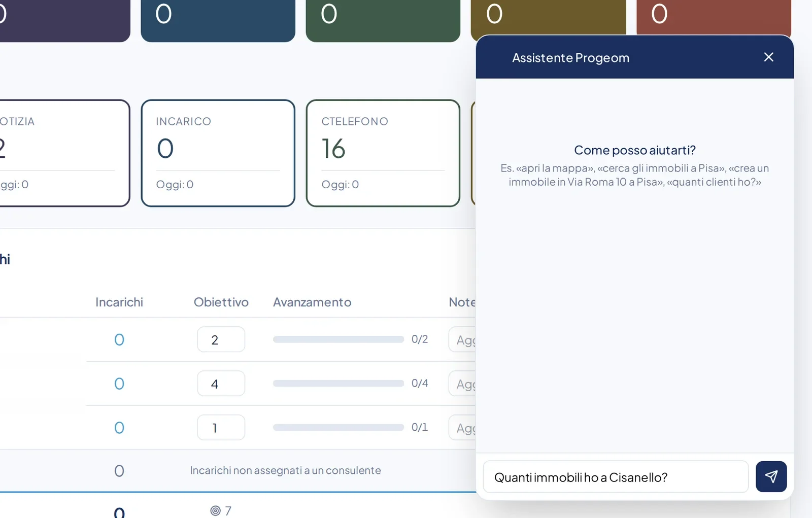The image size is (812, 518).
Task: Click the progress bar showing 0/1
Action: click(338, 428)
